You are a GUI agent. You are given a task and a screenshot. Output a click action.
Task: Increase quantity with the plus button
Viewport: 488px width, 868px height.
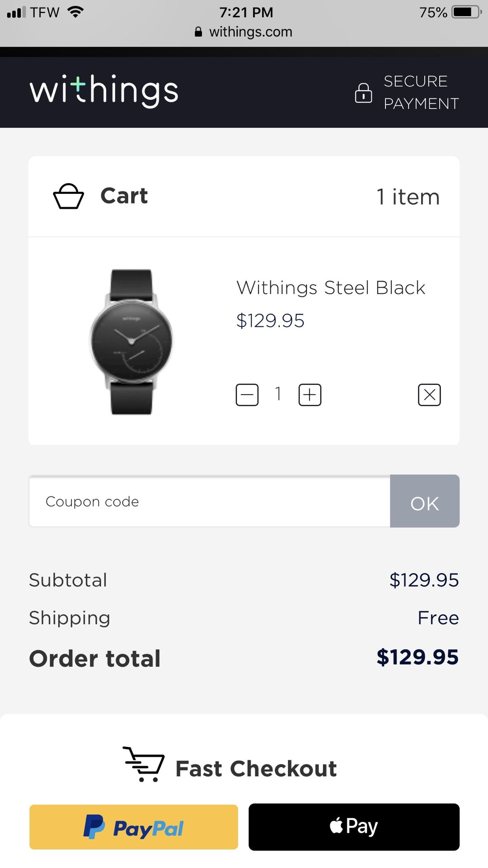click(310, 395)
